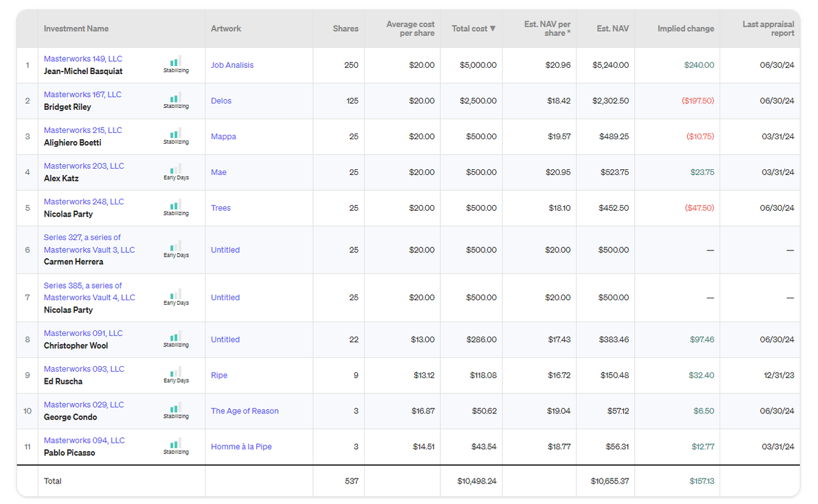
Task: Click total implied change $157.13
Action: coord(702,481)
